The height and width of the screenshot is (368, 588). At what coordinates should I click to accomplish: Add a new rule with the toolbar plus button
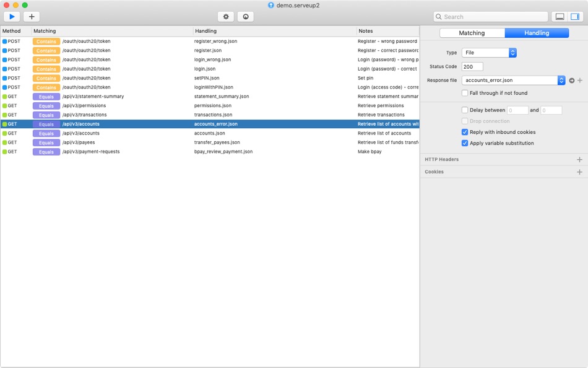(32, 17)
